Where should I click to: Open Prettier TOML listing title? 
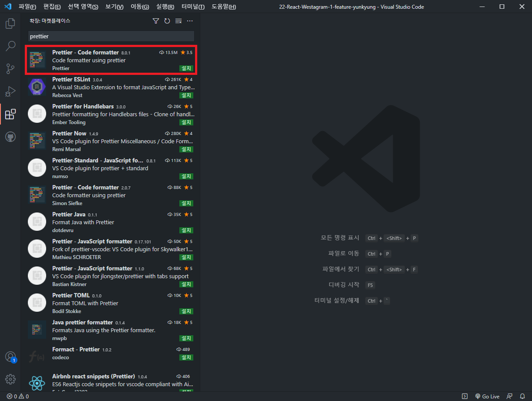(71, 295)
